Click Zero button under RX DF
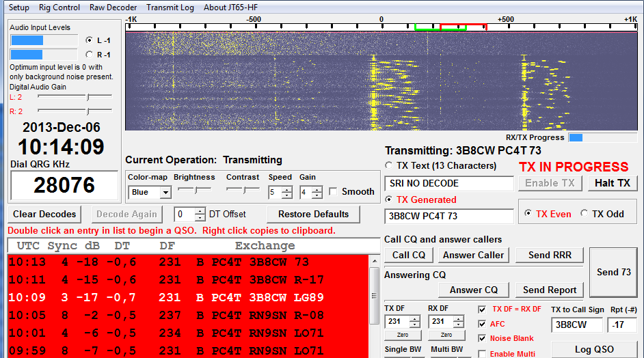 (x=446, y=335)
